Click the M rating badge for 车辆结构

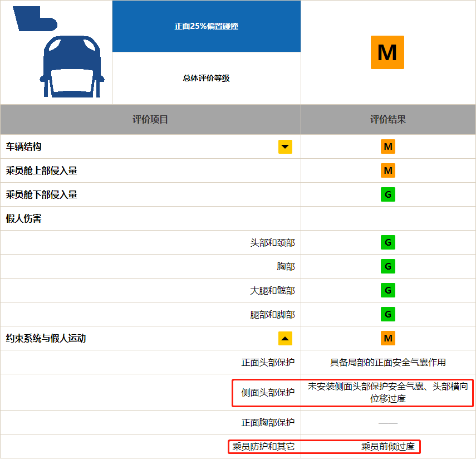388,147
